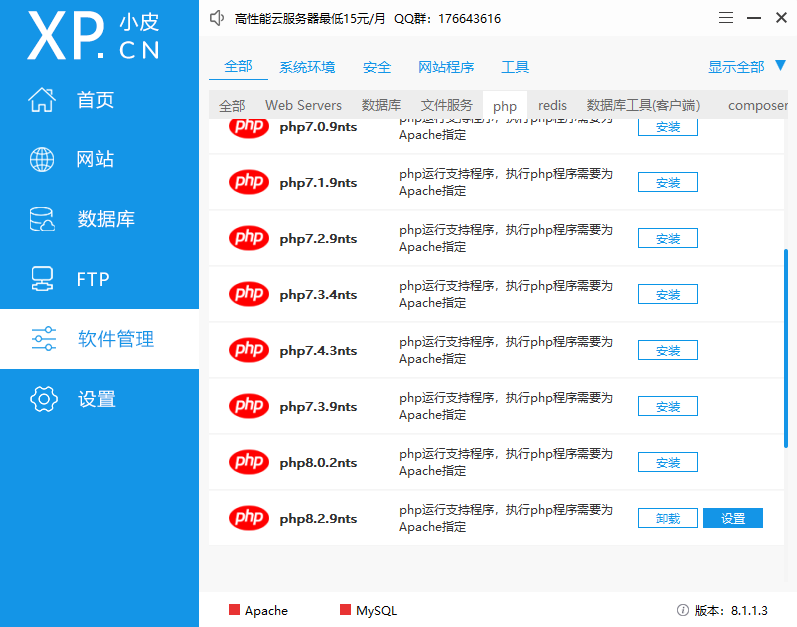Open the 系统环境 category
This screenshot has height=627, width=797.
tap(307, 67)
